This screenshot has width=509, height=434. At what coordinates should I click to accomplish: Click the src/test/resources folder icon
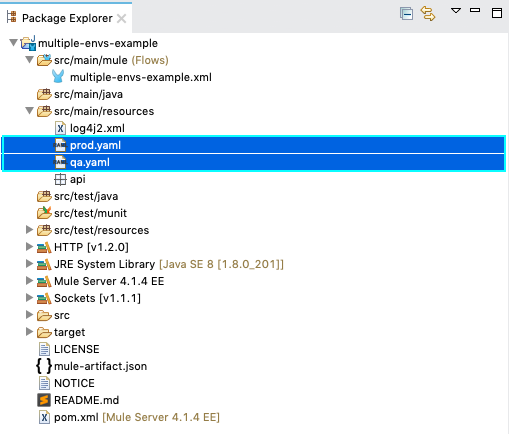(x=44, y=230)
